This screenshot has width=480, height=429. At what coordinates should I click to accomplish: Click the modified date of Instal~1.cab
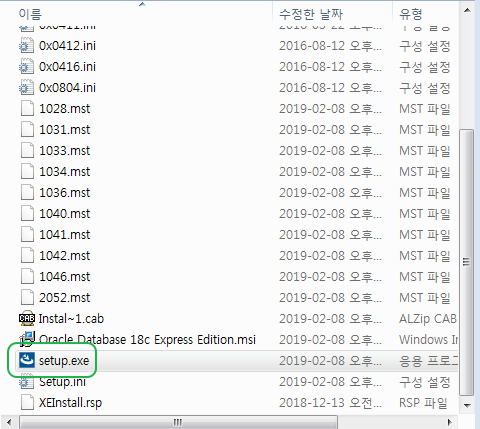click(x=330, y=319)
